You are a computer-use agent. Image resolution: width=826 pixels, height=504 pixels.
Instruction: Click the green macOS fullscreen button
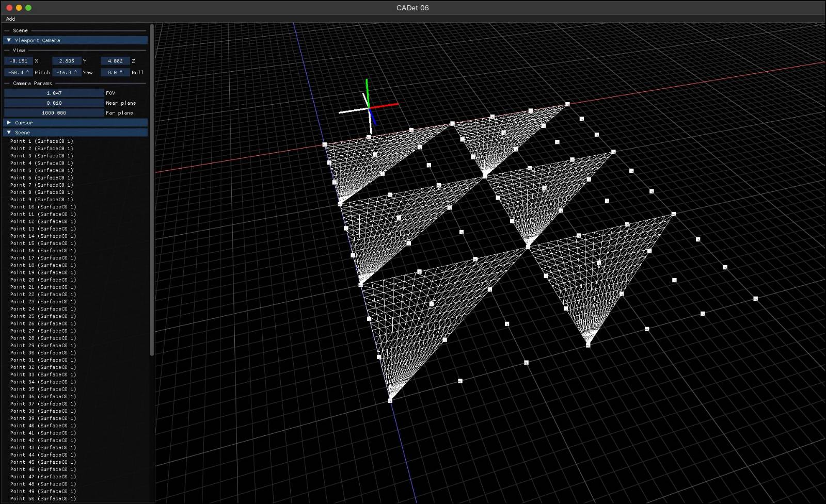(28, 8)
